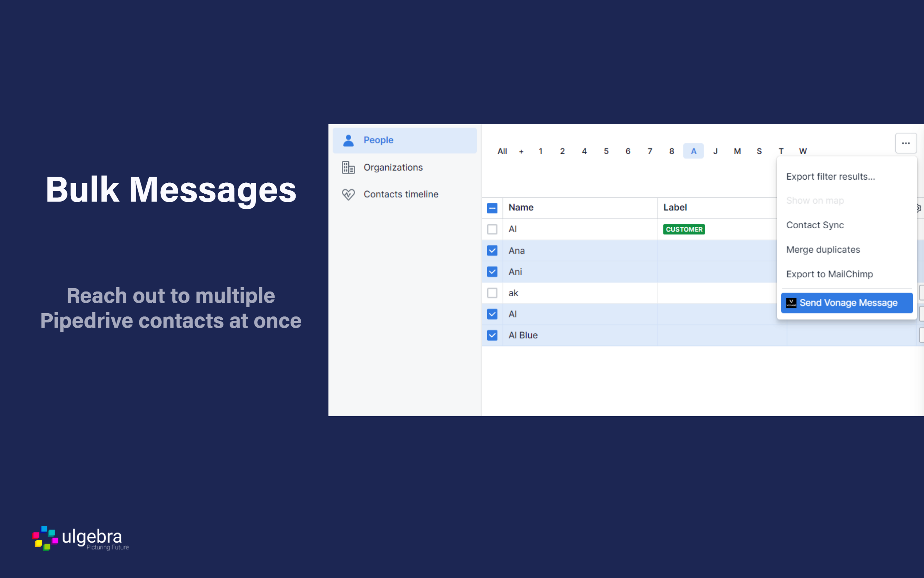Filter contacts by All
924x578 pixels.
(x=502, y=151)
